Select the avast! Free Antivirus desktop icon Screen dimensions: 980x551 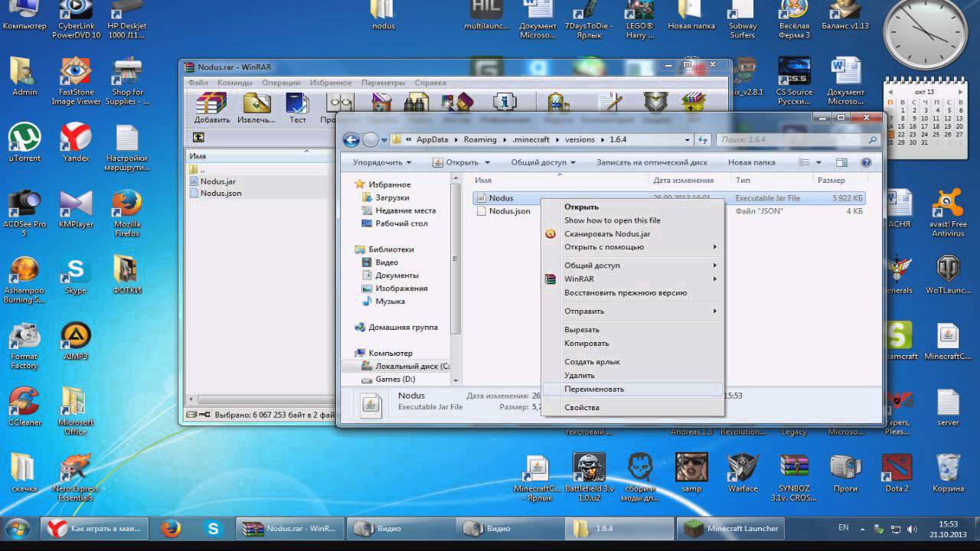coord(948,213)
